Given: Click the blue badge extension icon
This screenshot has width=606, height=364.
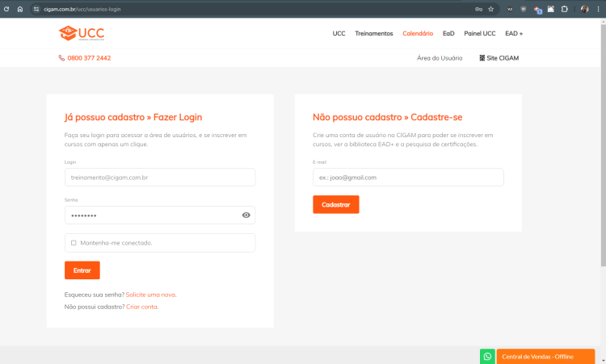Looking at the screenshot, I should 537,10.
